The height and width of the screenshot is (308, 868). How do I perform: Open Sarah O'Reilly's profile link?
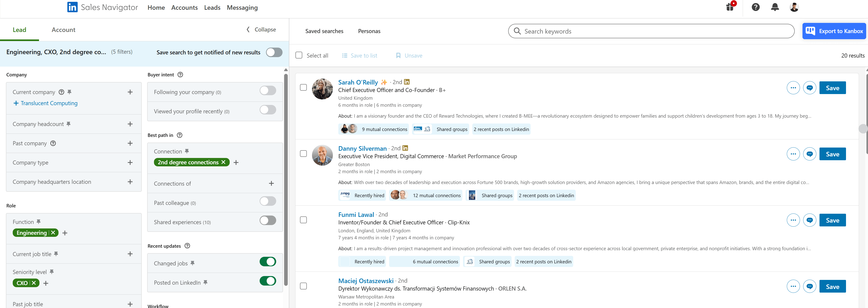358,82
